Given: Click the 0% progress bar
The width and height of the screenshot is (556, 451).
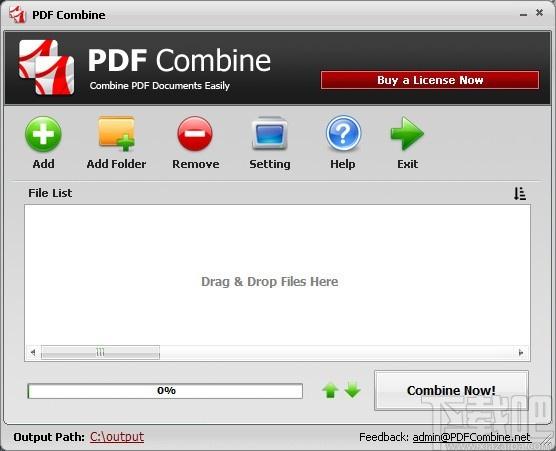Looking at the screenshot, I should (165, 391).
